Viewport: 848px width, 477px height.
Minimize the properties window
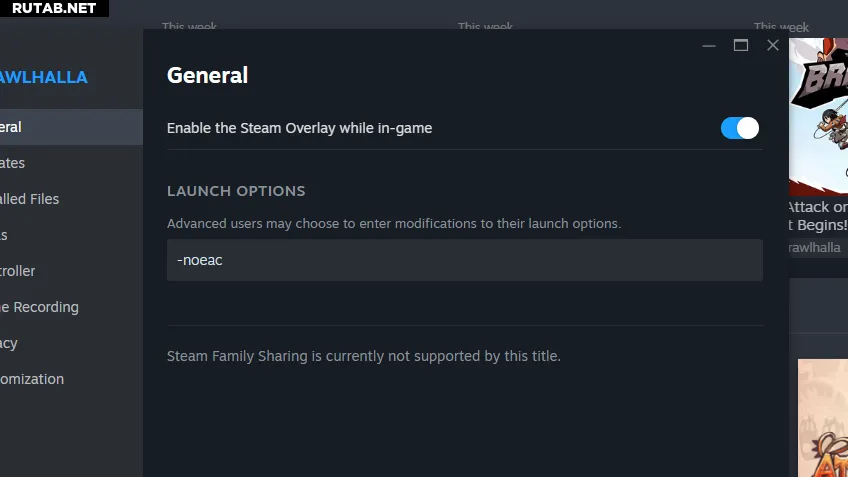pyautogui.click(x=709, y=46)
